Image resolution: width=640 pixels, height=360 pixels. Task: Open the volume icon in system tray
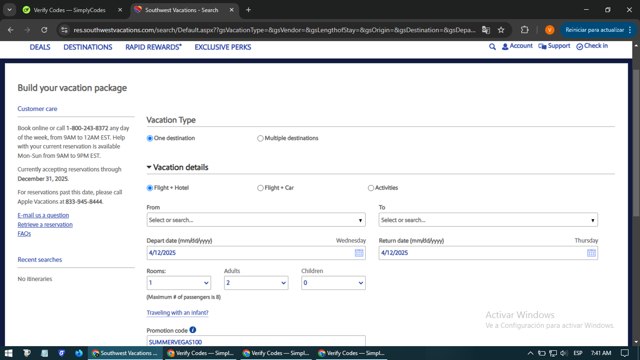click(564, 353)
